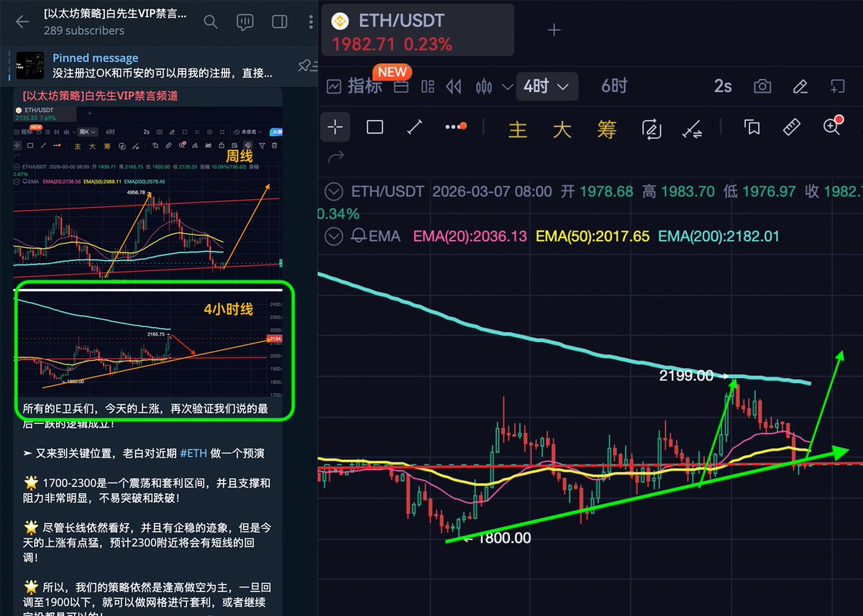
Task: Go back using the Telegram back arrow
Action: pyautogui.click(x=22, y=22)
